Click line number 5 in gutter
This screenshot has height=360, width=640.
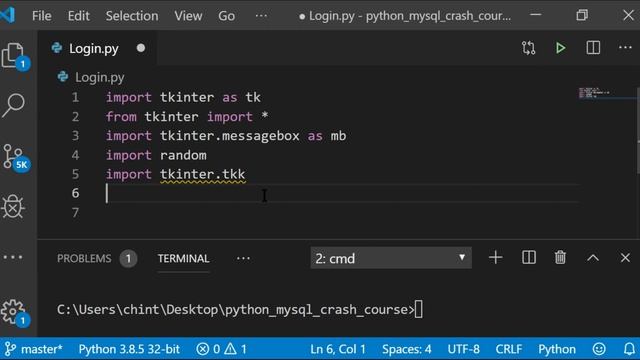(x=76, y=174)
